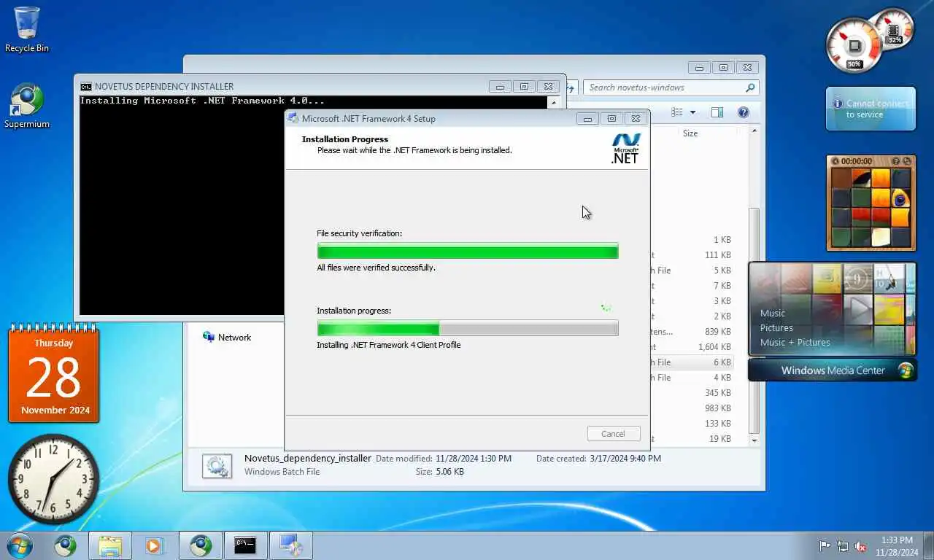Click the analog clock gadget
Image resolution: width=934 pixels, height=560 pixels.
53,479
